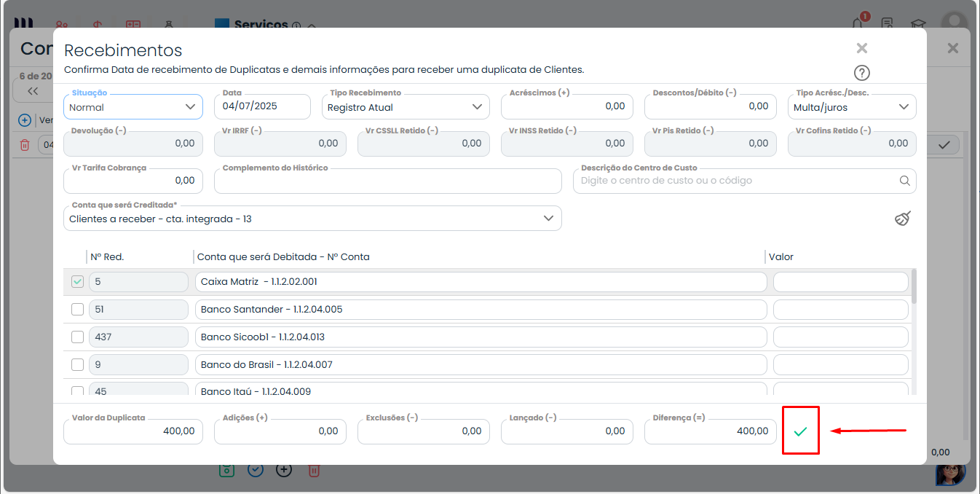Click the chat assistant avatar icon

[950, 472]
